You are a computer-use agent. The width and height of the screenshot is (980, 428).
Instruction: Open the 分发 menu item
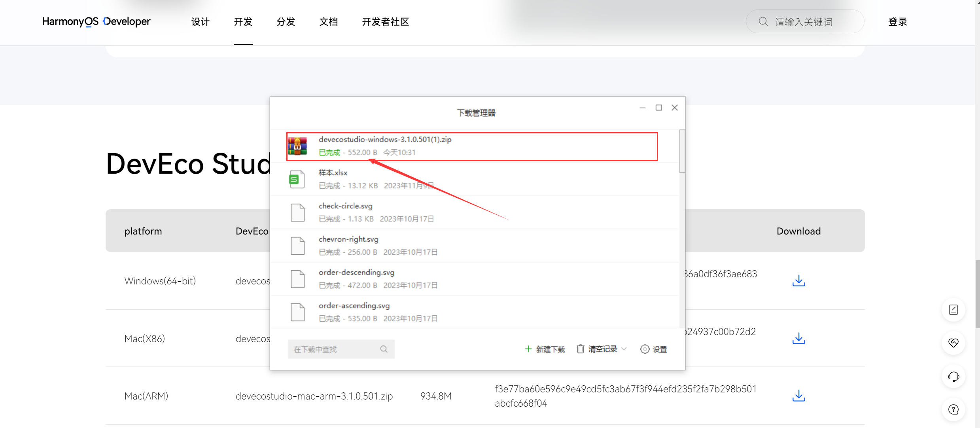point(286,22)
